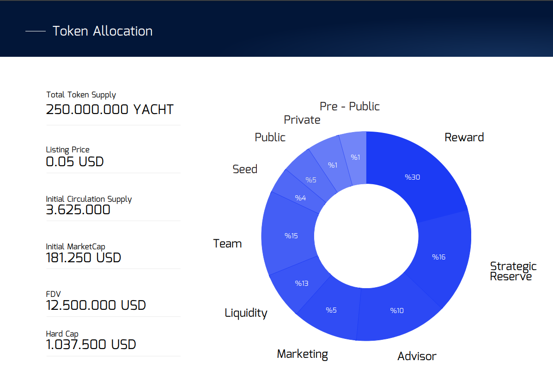
Task: Click the Advisor %10 chart segment
Action: point(397,310)
